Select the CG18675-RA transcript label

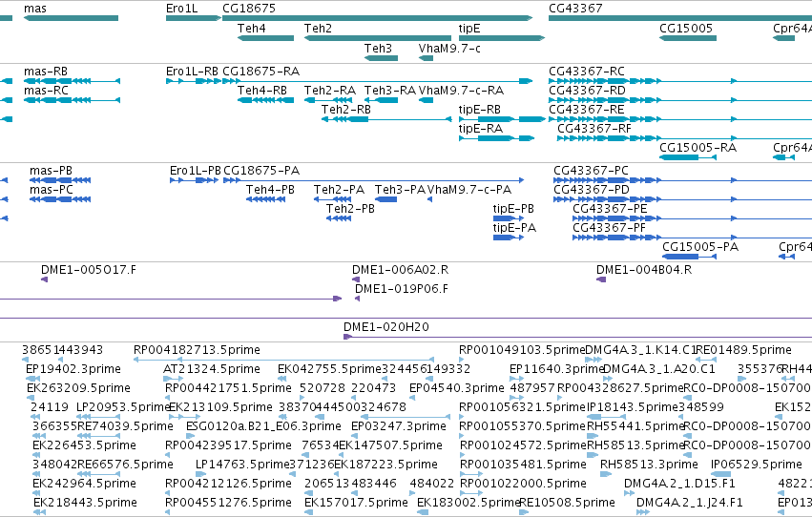click(261, 72)
